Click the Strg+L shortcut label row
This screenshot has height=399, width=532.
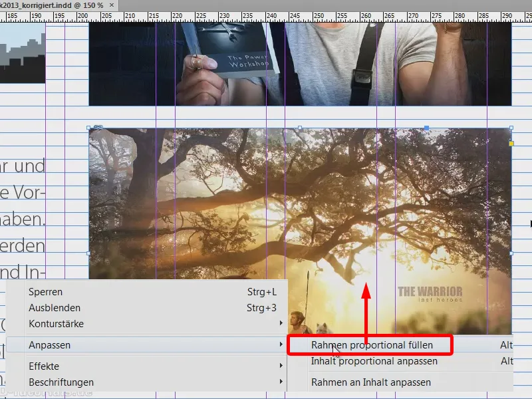click(x=262, y=292)
